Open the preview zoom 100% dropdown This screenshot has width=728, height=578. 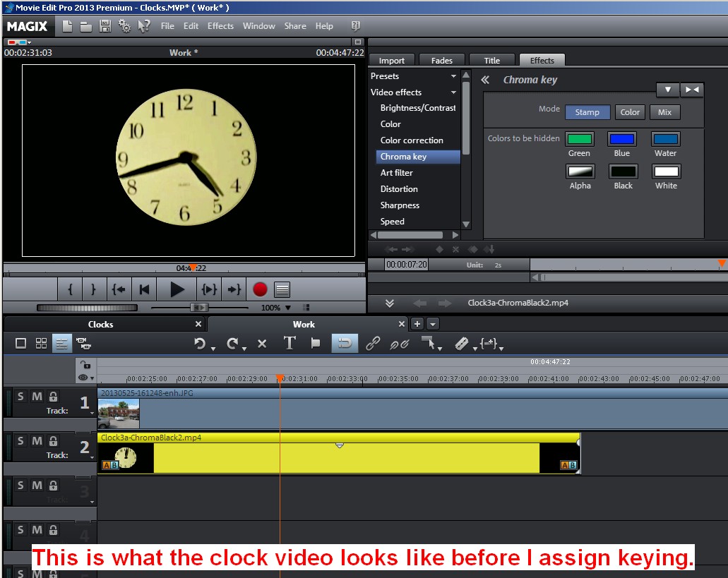click(x=288, y=308)
